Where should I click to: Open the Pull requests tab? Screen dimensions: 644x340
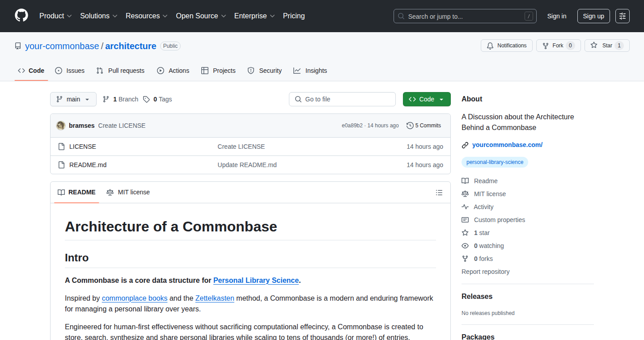pos(121,71)
